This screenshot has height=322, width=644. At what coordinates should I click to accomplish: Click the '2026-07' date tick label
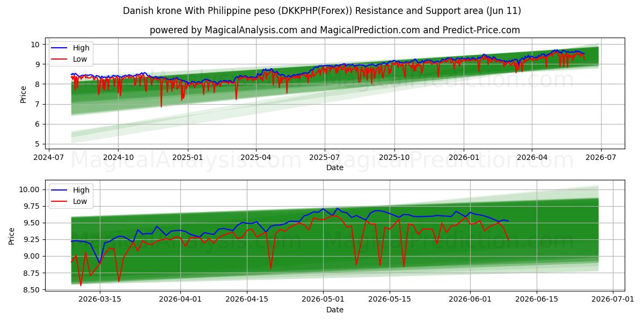[600, 157]
